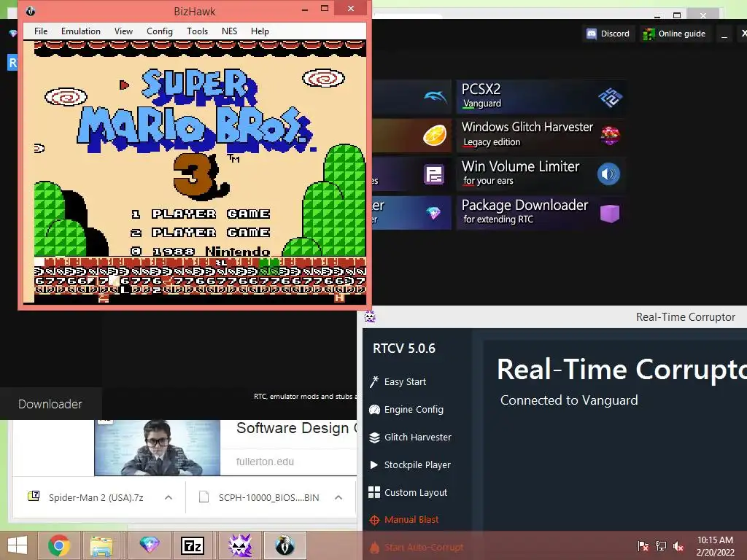Open the Emulation menu in BizHawk
The height and width of the screenshot is (560, 747).
coord(80,31)
